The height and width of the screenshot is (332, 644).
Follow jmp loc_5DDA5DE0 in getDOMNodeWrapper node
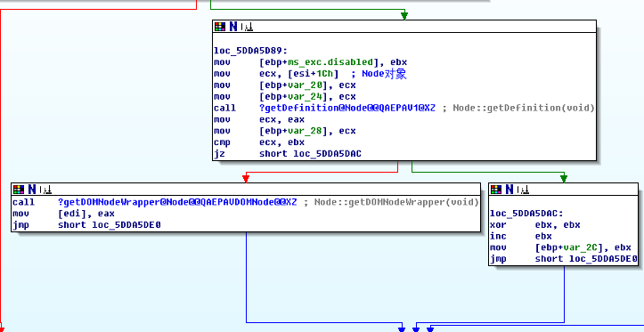[x=126, y=225]
